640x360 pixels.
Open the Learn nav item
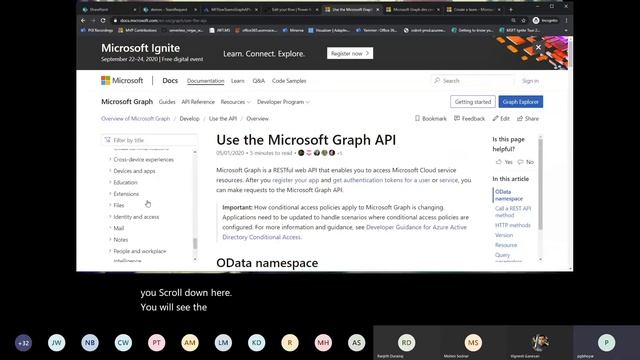click(x=238, y=81)
